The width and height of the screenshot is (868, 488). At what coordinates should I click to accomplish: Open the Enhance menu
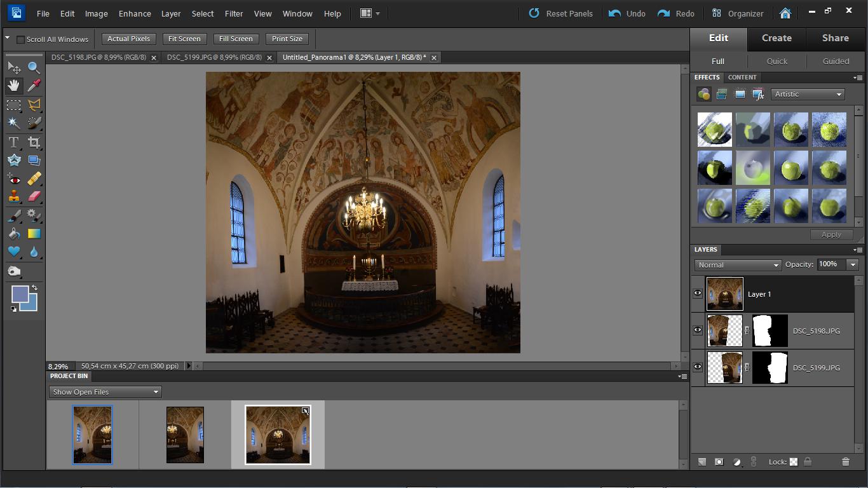135,13
